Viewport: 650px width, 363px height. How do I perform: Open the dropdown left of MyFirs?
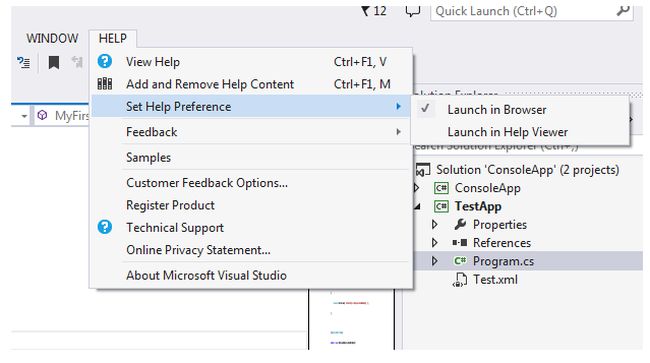pos(24,116)
